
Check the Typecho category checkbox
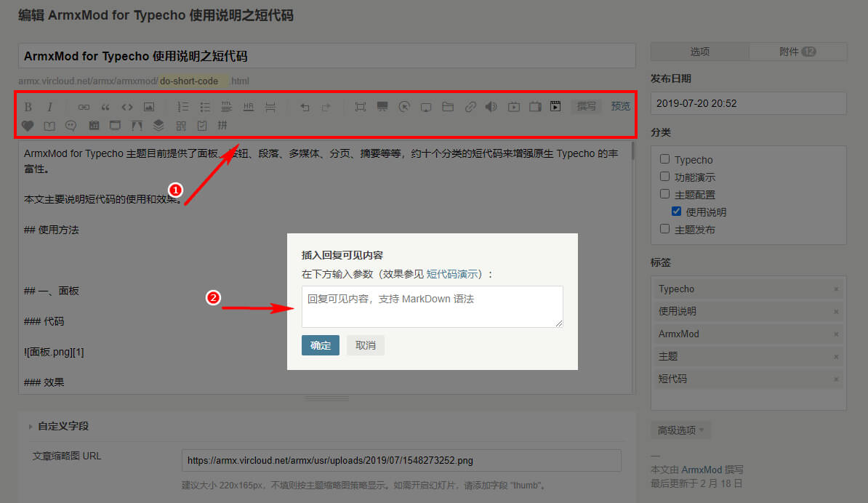(x=665, y=158)
